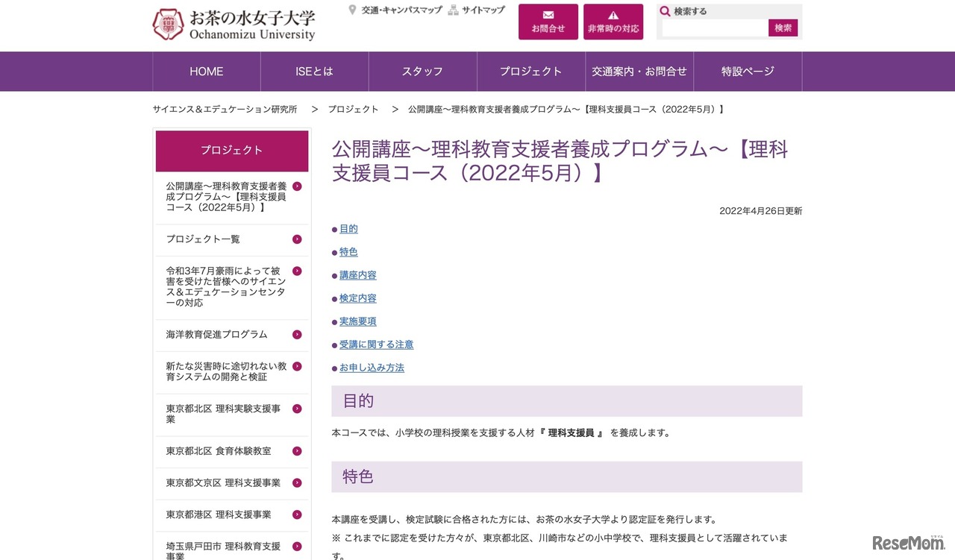Open the スタッフ navigation item

click(x=422, y=71)
